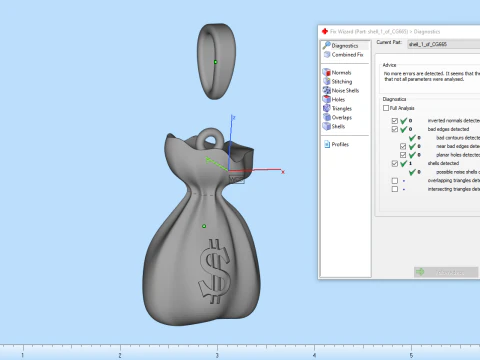Toggle the shells detected checkbox
Viewport: 480px width, 360px height.
pyautogui.click(x=395, y=163)
